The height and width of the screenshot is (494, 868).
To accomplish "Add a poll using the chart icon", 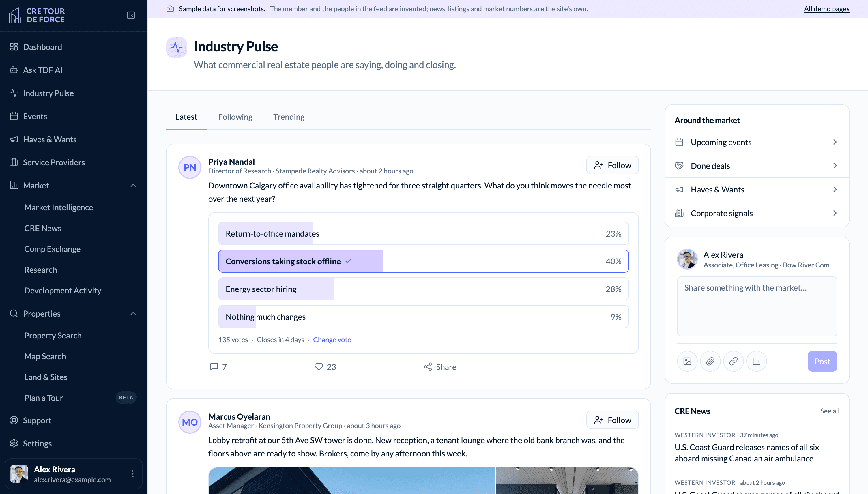I will coord(756,361).
